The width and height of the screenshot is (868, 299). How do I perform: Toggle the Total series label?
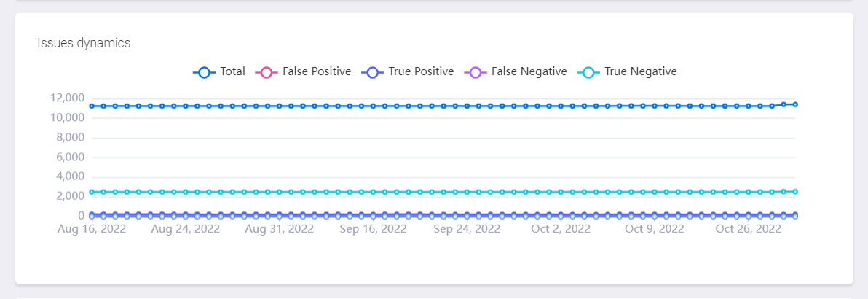[232, 71]
